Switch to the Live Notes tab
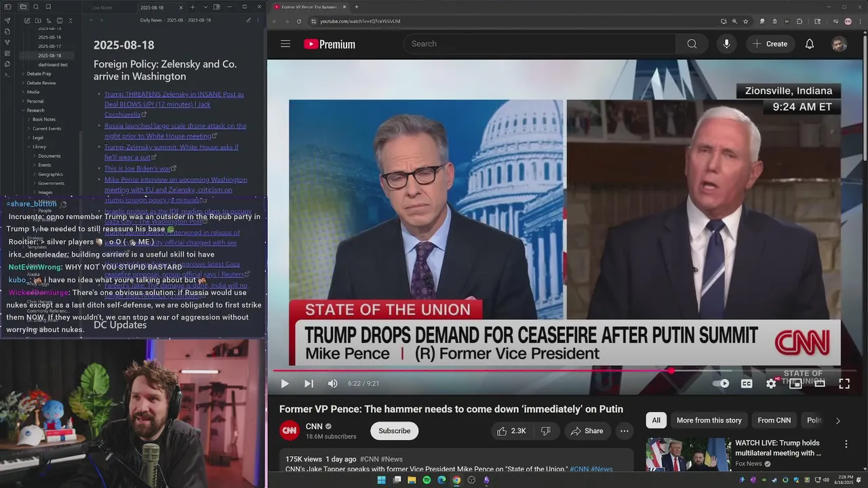Viewport: 868px width, 488px height. coord(102,7)
